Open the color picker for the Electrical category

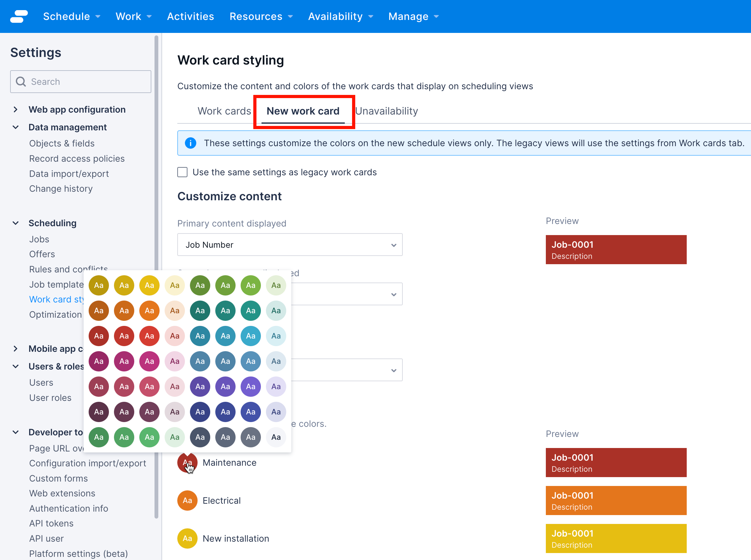tap(187, 500)
